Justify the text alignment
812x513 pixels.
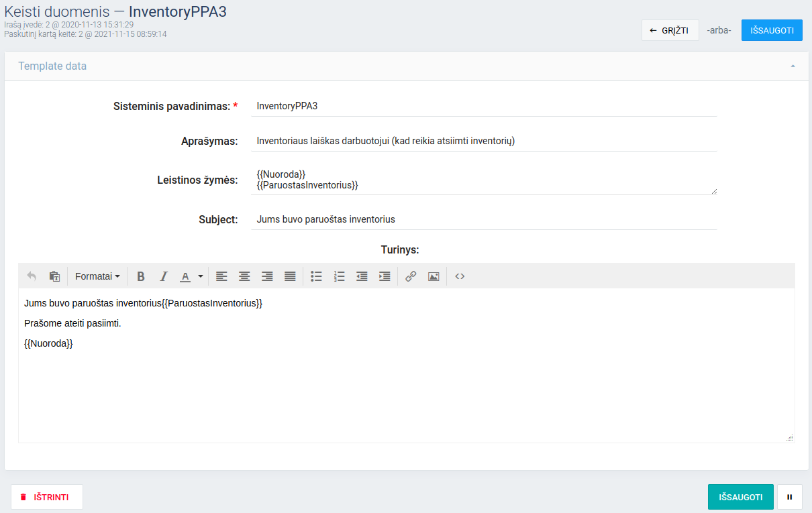click(x=290, y=276)
